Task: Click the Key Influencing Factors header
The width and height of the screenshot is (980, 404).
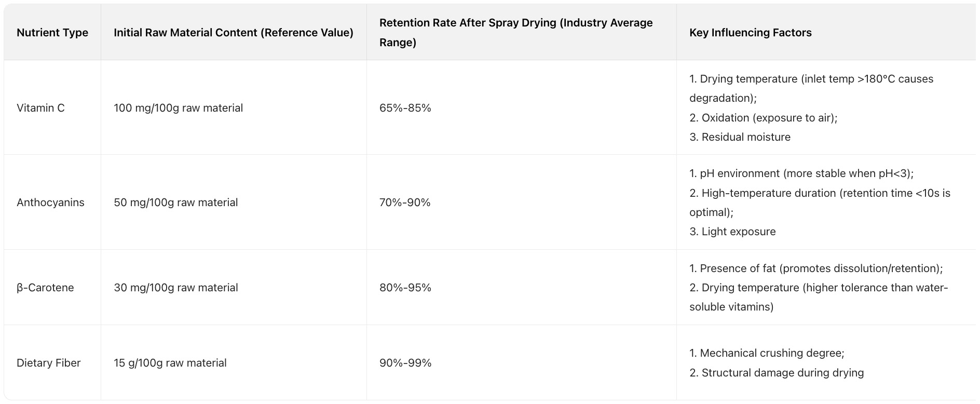Action: (750, 33)
